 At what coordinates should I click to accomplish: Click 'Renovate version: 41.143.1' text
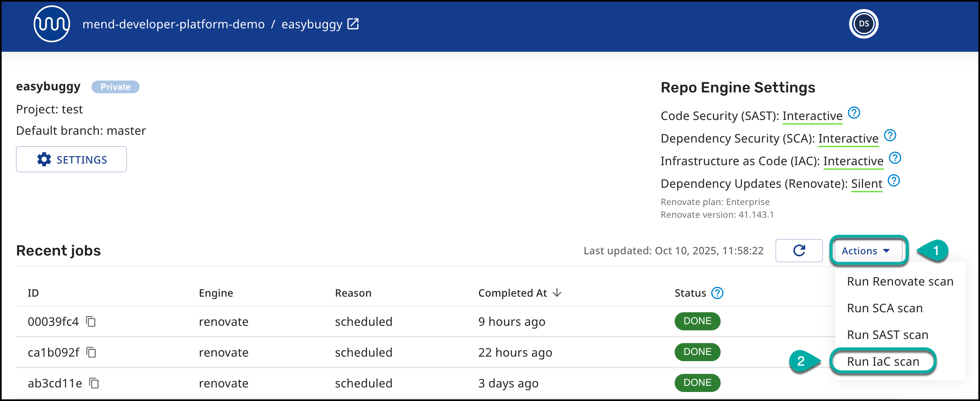pos(717,214)
